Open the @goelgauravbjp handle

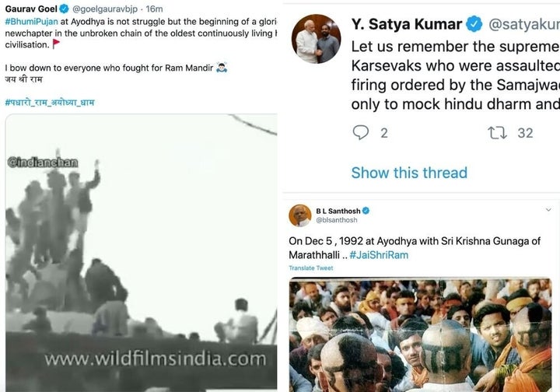(x=105, y=9)
